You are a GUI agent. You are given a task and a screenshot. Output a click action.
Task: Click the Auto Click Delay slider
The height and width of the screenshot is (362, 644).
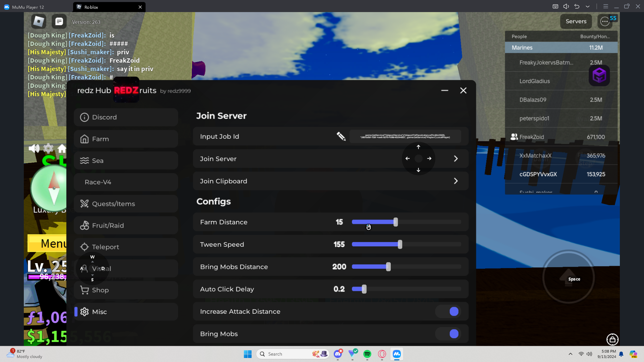click(407, 289)
